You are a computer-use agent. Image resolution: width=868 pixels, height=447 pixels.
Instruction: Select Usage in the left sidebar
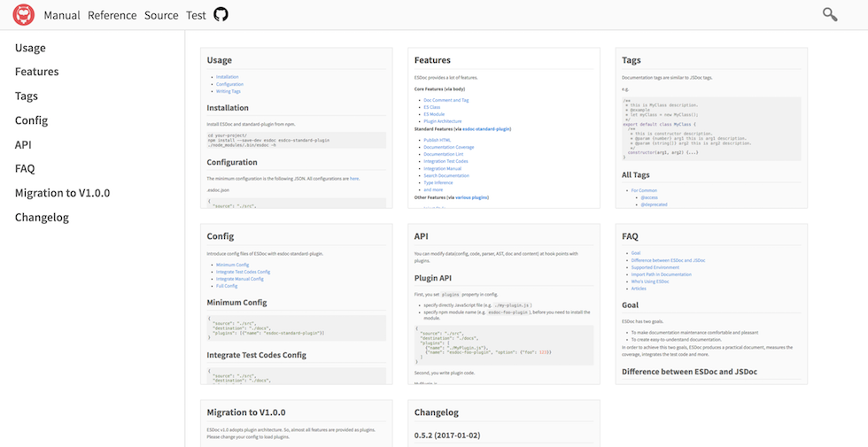coord(30,48)
